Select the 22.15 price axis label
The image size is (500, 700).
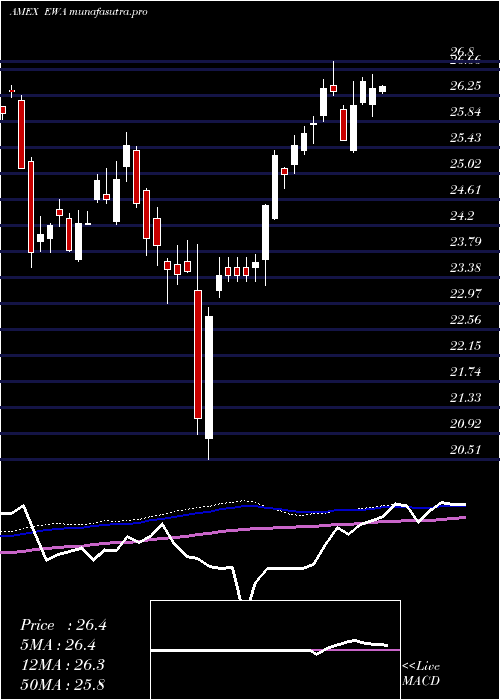pyautogui.click(x=465, y=346)
